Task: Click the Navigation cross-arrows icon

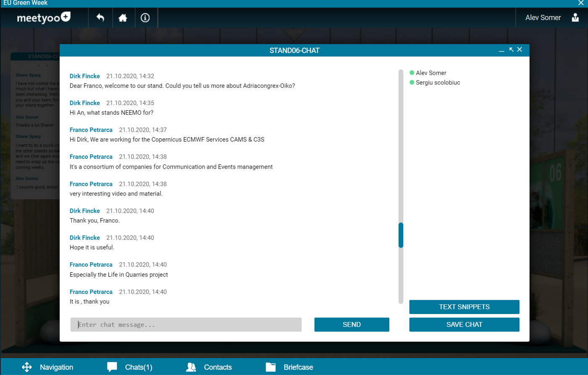Action: pyautogui.click(x=27, y=367)
